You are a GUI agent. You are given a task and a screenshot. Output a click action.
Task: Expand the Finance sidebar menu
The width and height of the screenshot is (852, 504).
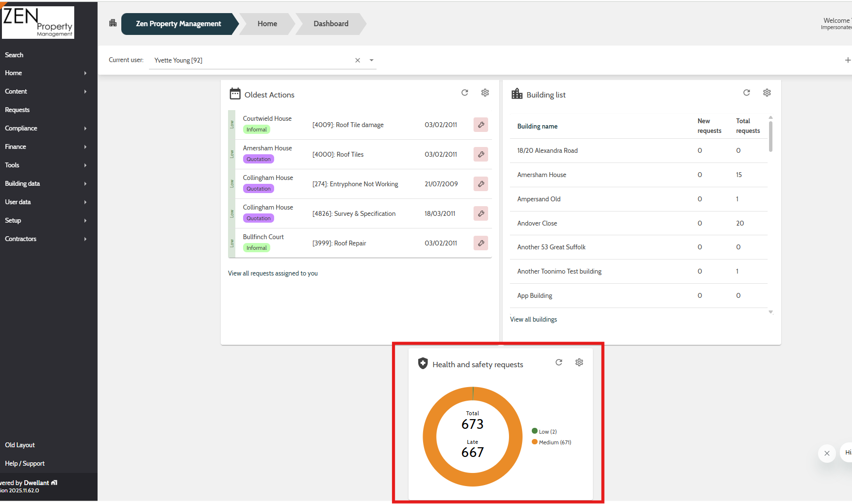pos(46,146)
